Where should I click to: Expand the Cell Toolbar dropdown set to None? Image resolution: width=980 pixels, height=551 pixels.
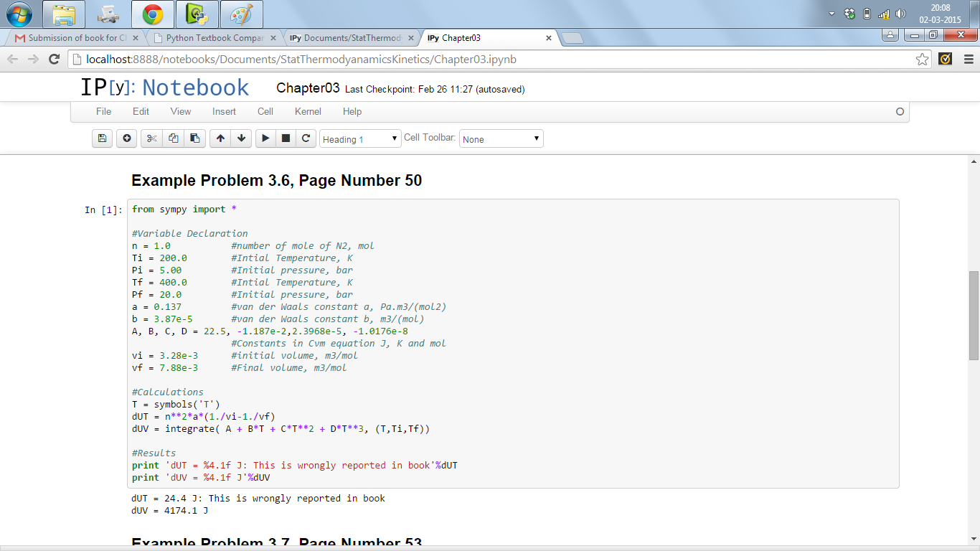[x=501, y=139]
